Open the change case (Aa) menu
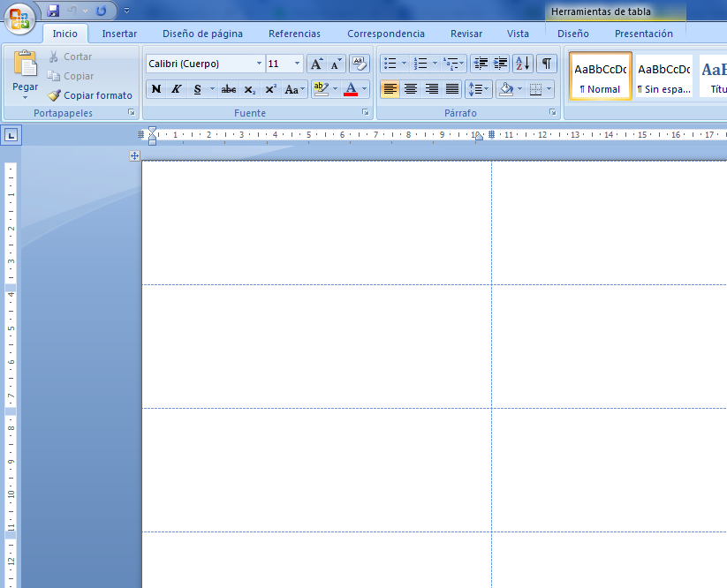This screenshot has width=727, height=588. [x=295, y=89]
